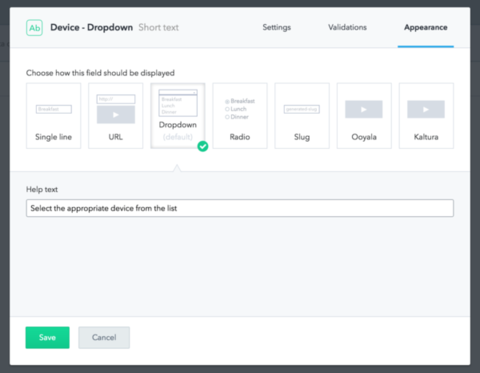Select the Kaltura video appearance tile

[x=426, y=116]
